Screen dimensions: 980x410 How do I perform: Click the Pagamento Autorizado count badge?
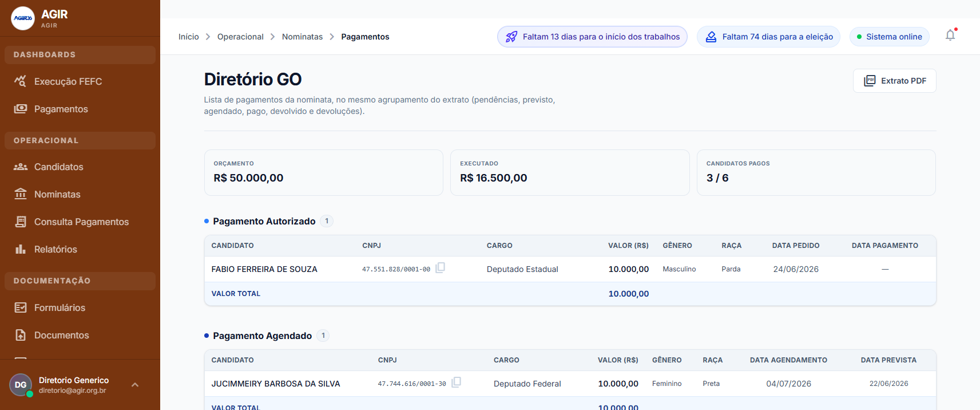pos(327,221)
